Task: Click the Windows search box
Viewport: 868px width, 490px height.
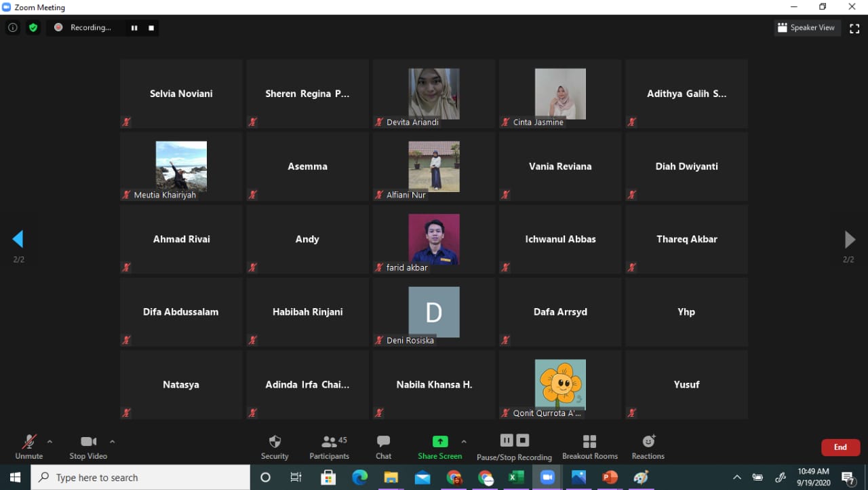Action: 140,478
